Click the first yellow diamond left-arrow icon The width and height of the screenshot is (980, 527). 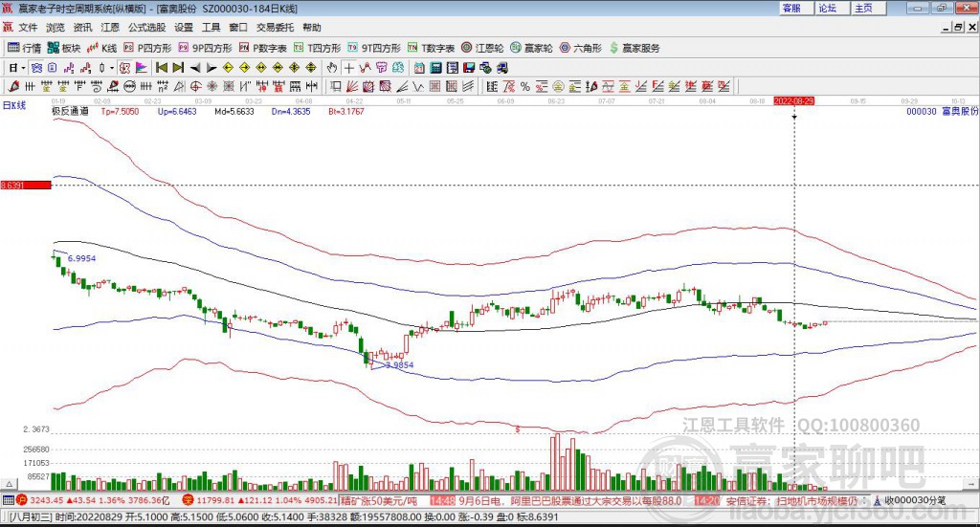point(228,68)
